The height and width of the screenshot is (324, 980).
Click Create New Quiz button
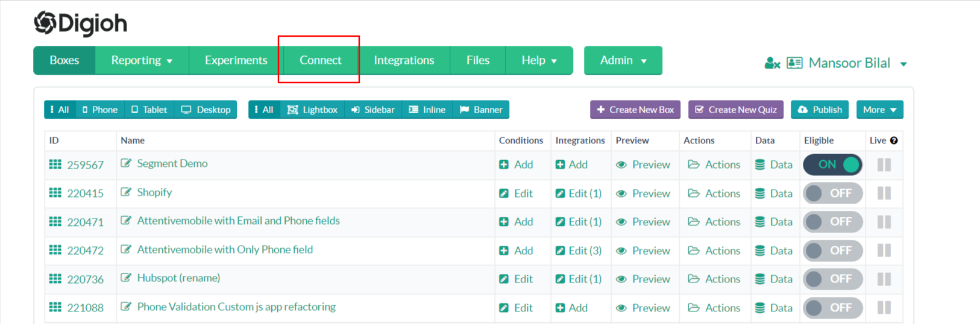point(736,110)
